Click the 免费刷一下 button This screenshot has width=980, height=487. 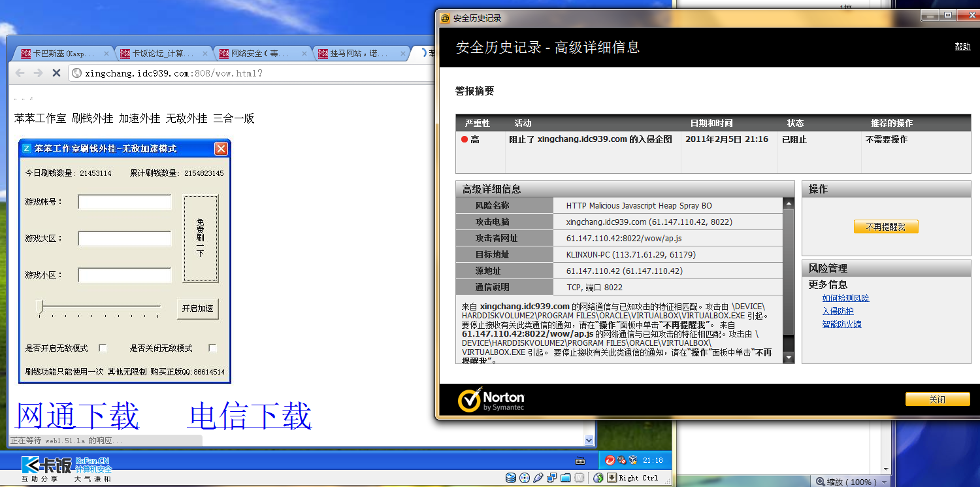(201, 239)
